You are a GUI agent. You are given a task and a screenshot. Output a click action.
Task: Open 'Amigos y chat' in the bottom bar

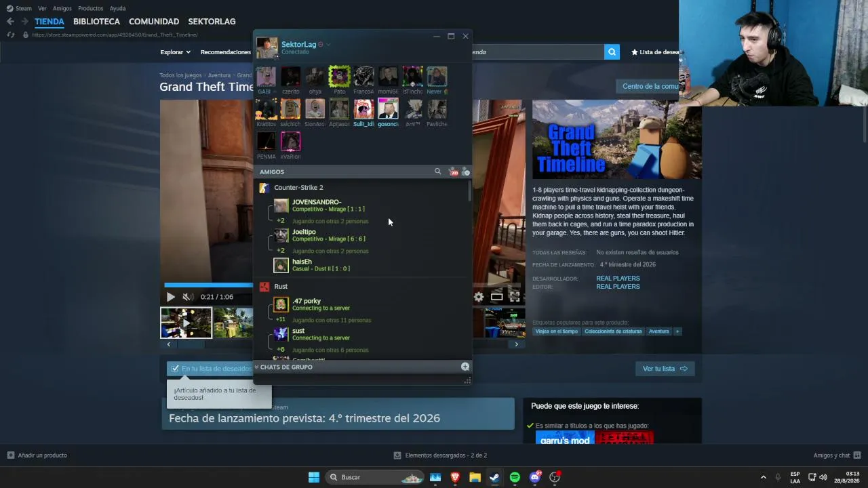click(x=837, y=455)
